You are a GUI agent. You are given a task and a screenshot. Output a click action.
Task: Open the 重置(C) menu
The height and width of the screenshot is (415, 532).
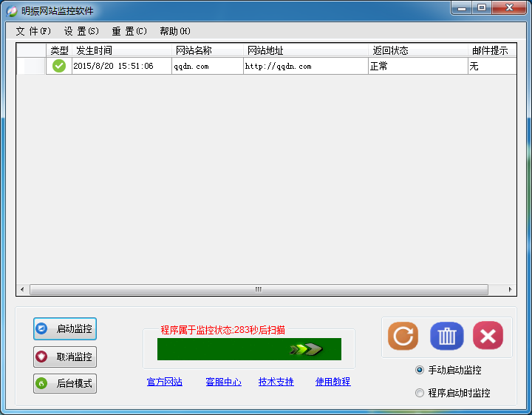pyautogui.click(x=129, y=31)
